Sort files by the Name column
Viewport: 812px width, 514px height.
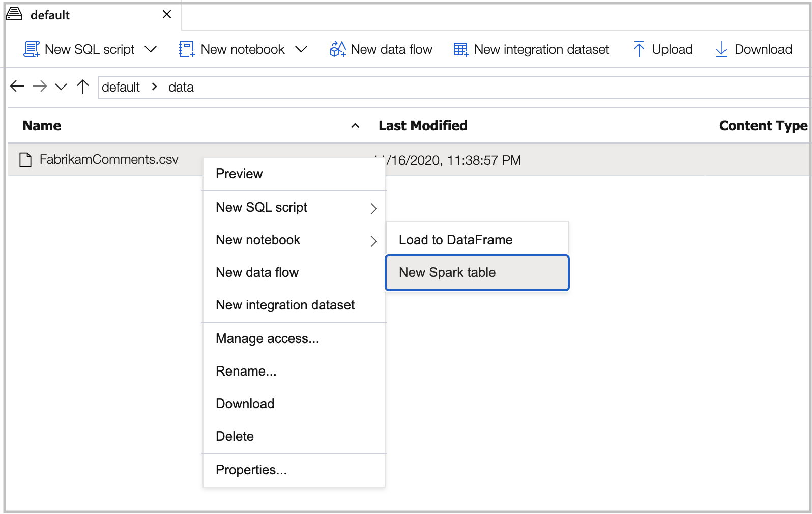click(42, 126)
